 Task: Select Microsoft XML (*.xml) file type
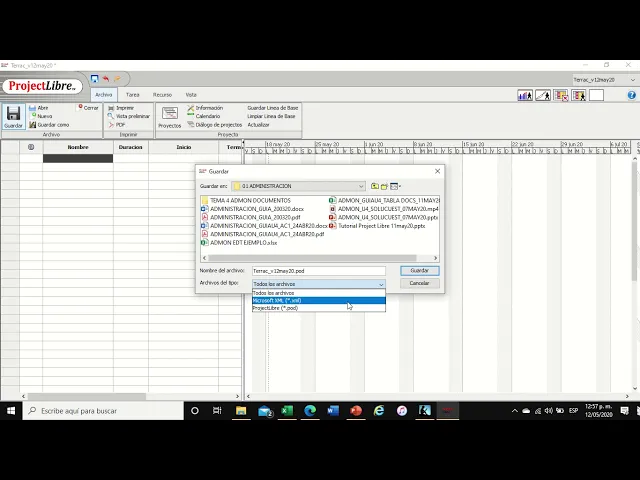click(319, 300)
